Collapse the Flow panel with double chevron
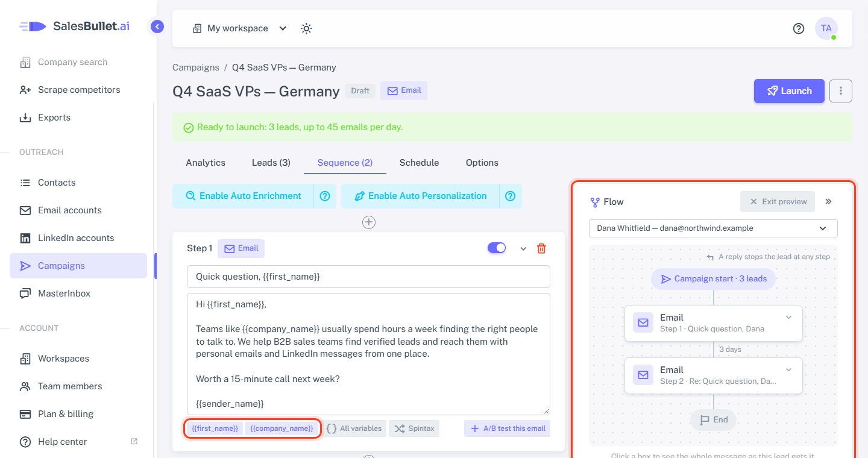The height and width of the screenshot is (458, 868). tap(828, 202)
